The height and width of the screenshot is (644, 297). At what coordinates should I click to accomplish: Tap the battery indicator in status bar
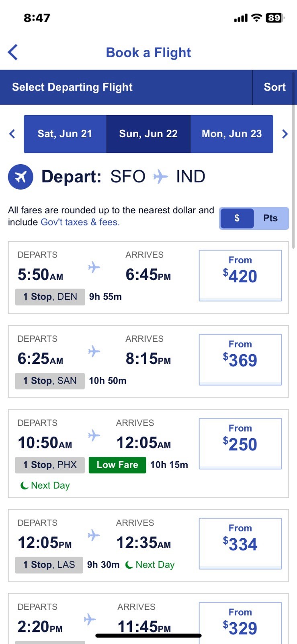point(275,18)
